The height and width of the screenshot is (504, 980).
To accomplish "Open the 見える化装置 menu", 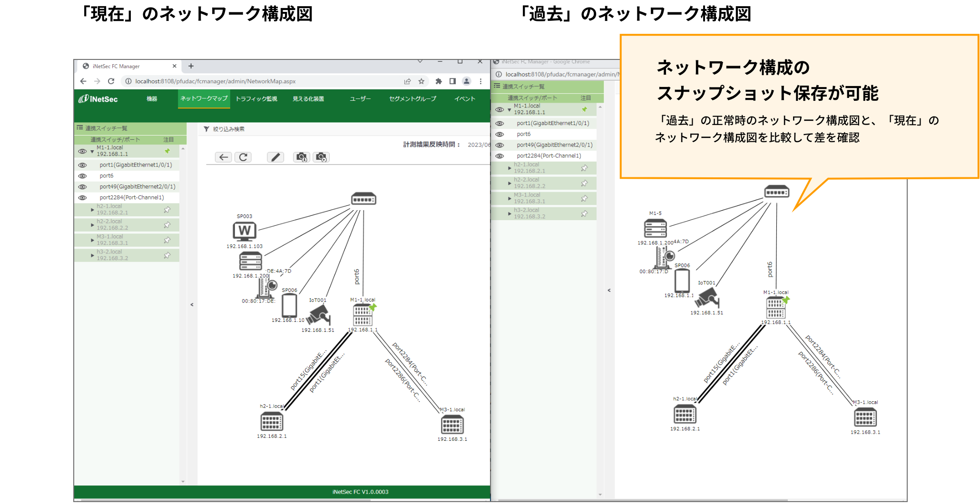I will [308, 99].
